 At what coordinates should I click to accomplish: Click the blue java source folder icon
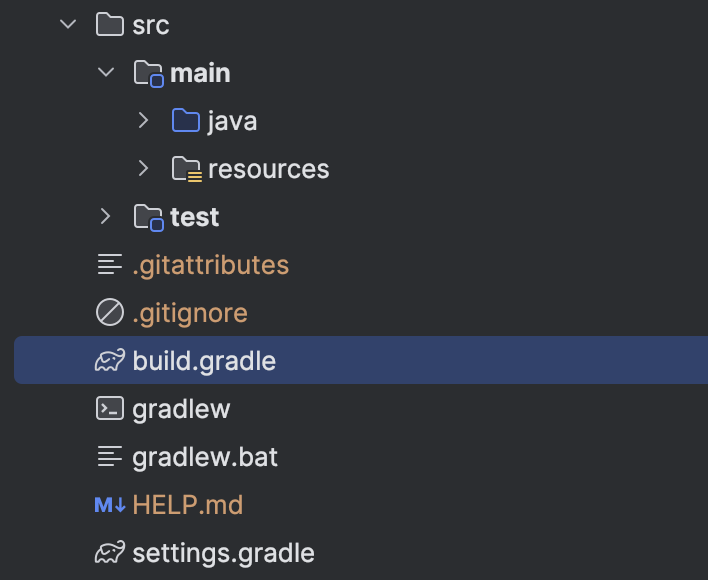pos(186,121)
